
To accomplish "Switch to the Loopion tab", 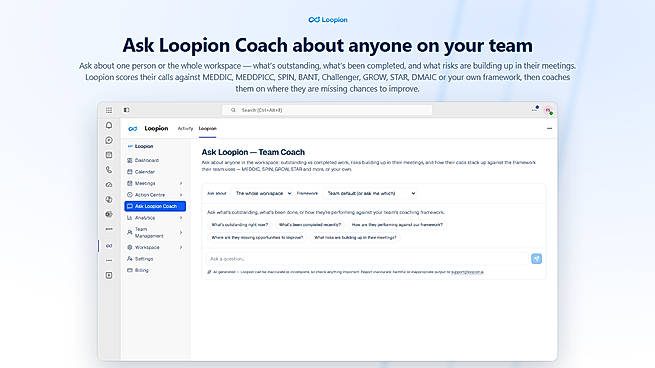I will (x=208, y=129).
